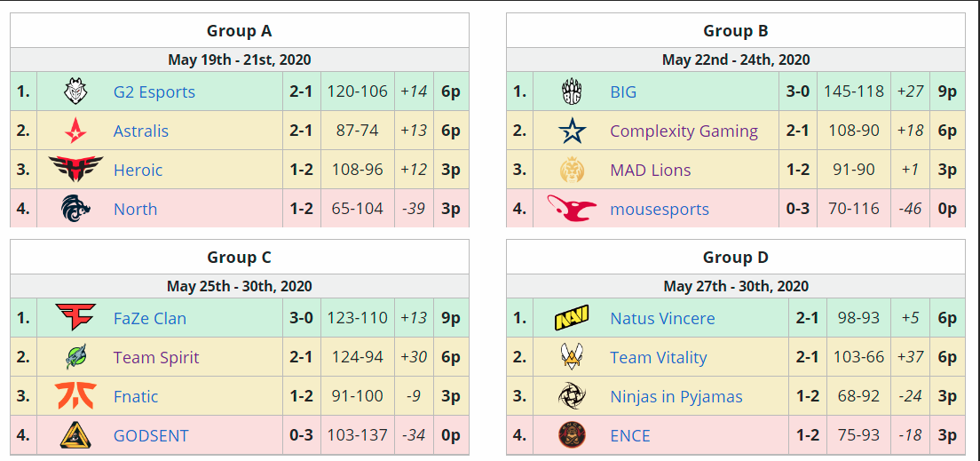The width and height of the screenshot is (980, 461).
Task: Open the Team Vitality link
Action: [658, 358]
